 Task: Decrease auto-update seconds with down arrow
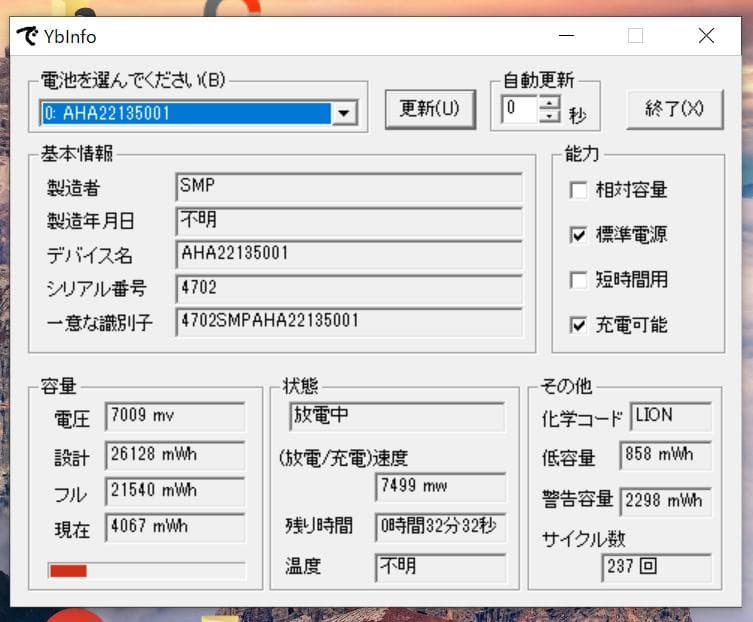point(550,117)
